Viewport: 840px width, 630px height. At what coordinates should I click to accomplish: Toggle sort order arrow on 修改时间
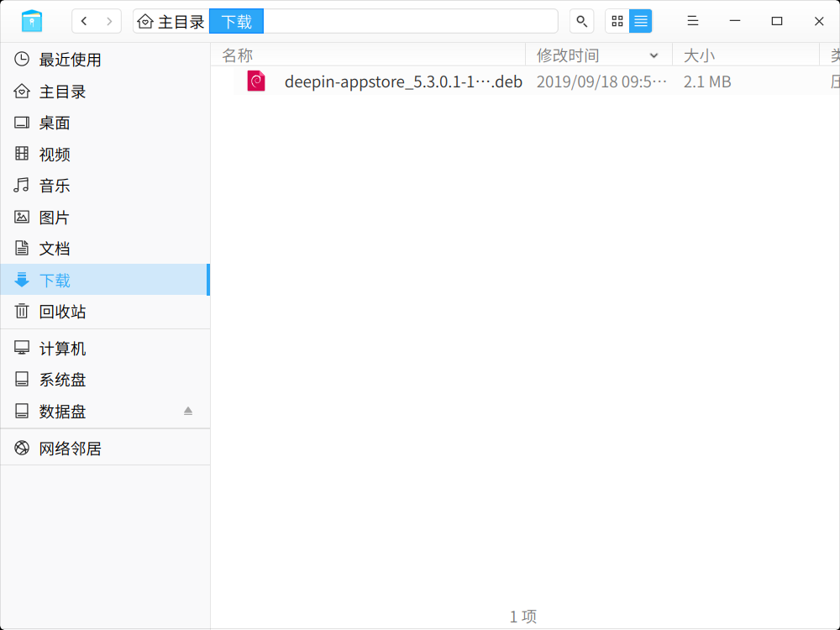(654, 55)
